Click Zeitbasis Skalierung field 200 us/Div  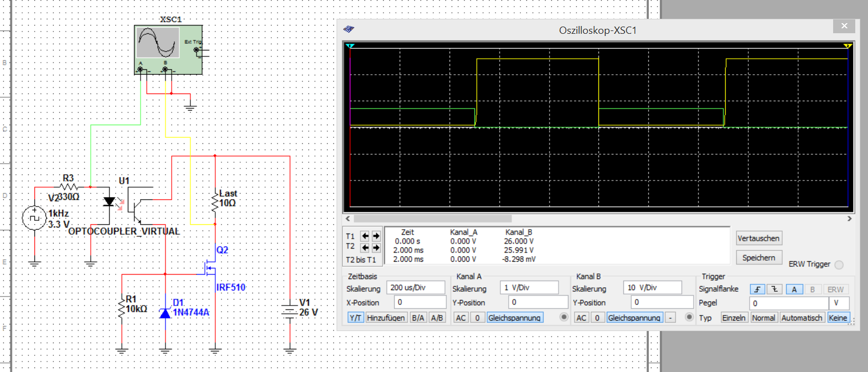(x=415, y=287)
